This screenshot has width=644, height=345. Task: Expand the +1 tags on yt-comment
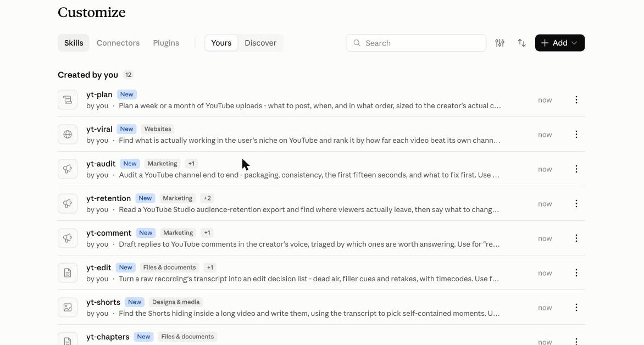tap(207, 233)
